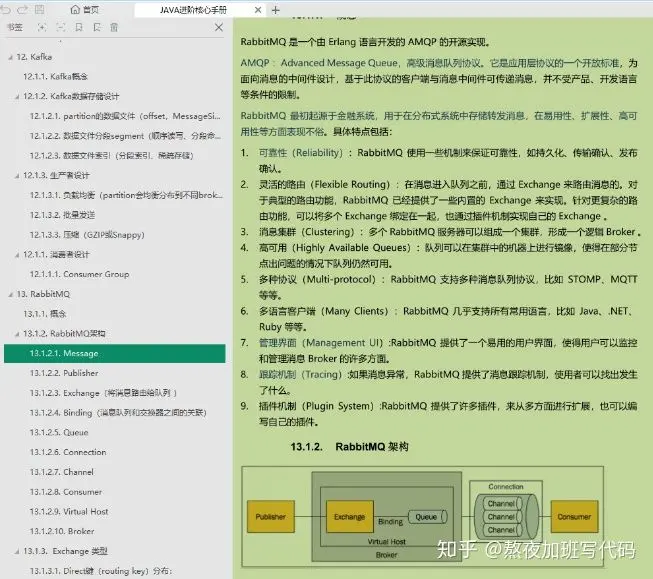This screenshot has height=579, width=653.
Task: Open 12.1.2.1. partition的数据文件 bookmark
Action: pos(125,116)
